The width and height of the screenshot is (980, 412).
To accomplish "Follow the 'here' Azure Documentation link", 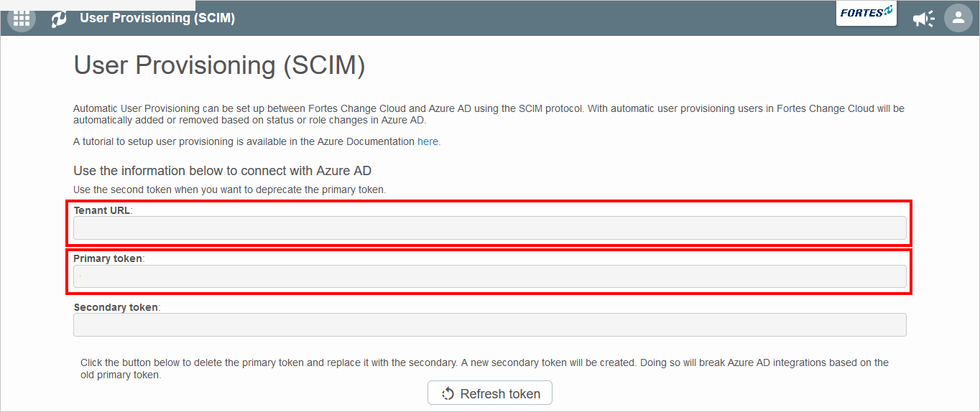I will (427, 141).
